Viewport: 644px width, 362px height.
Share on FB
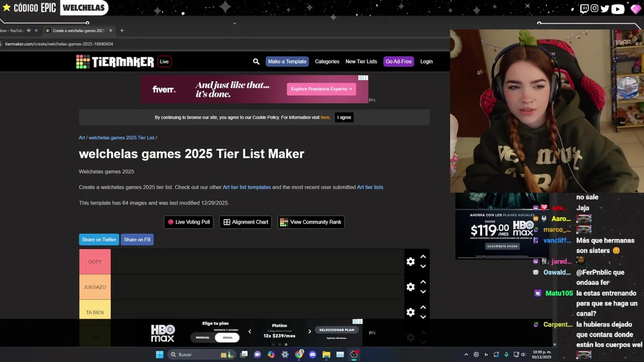pyautogui.click(x=137, y=240)
